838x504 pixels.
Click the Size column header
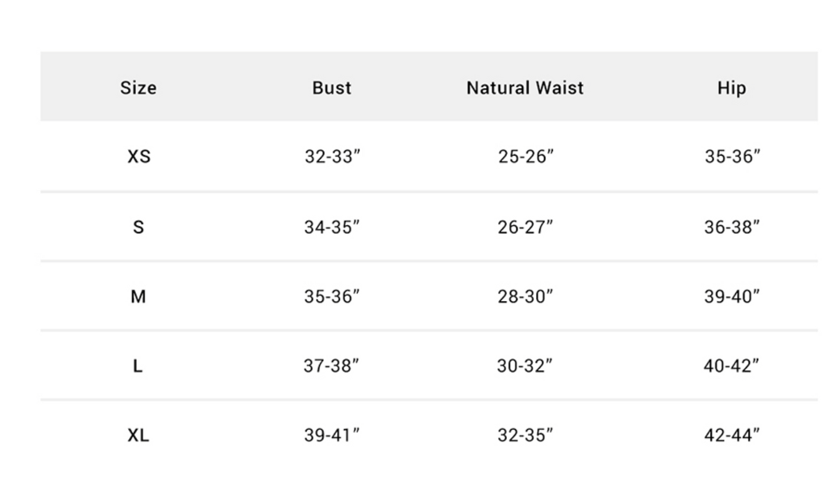tap(138, 88)
